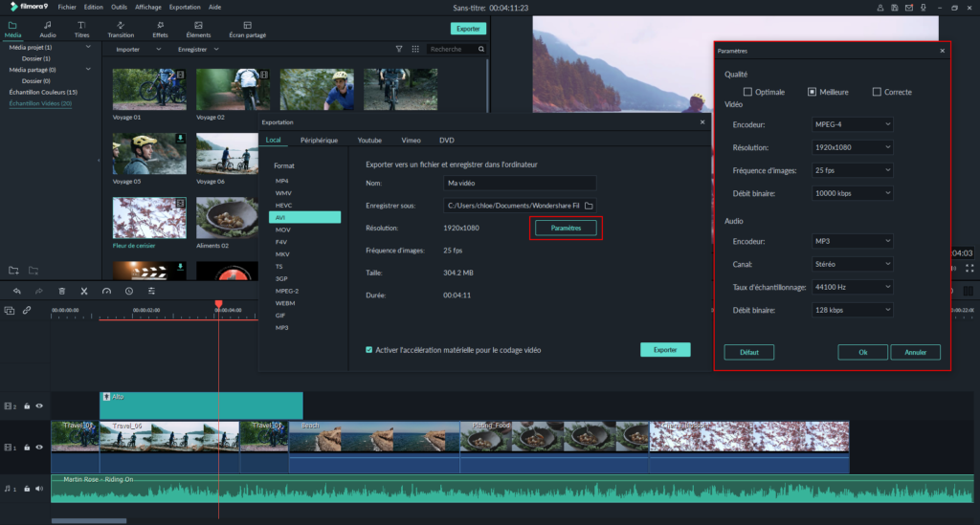Image resolution: width=980 pixels, height=525 pixels.
Task: Open the Effets library tab
Action: coord(160,30)
